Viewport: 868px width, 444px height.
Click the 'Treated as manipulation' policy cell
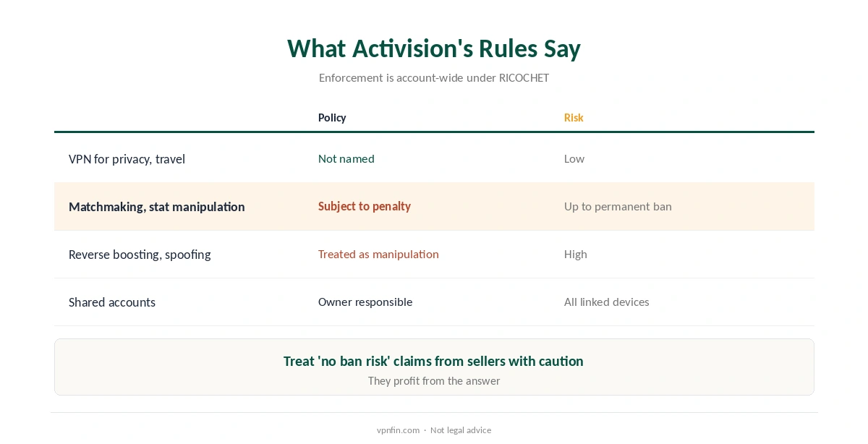pos(378,254)
